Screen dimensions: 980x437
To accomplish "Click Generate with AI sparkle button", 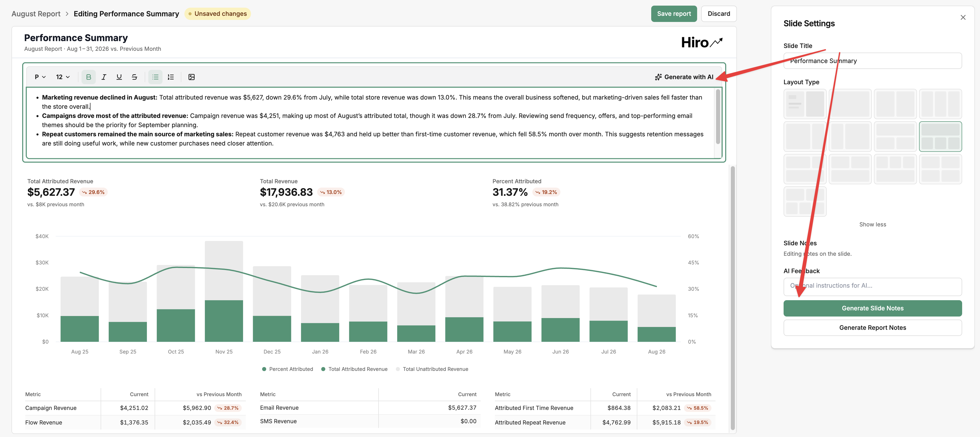I will click(x=684, y=77).
